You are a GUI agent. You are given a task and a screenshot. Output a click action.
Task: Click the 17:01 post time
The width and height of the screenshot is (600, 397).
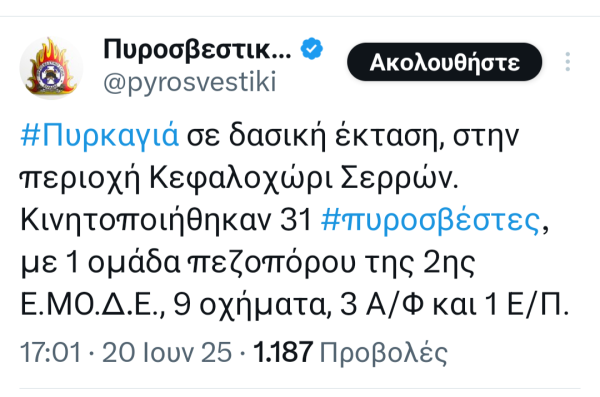click(x=51, y=352)
